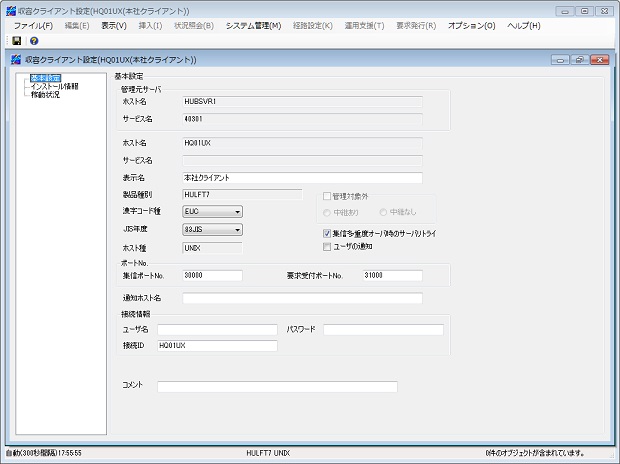
Task: Focus the 集信ポートNo. field
Action: point(212,276)
